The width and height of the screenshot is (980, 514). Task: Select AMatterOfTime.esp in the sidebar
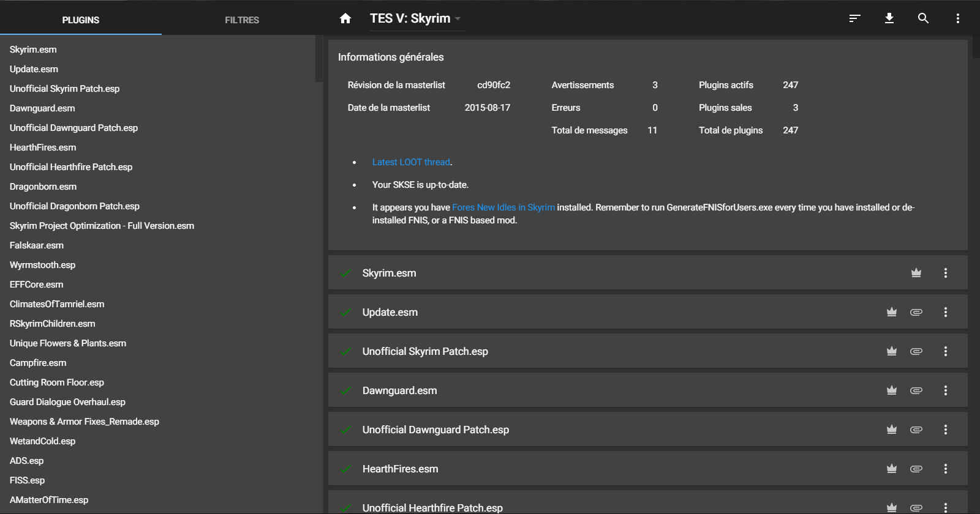click(x=49, y=500)
